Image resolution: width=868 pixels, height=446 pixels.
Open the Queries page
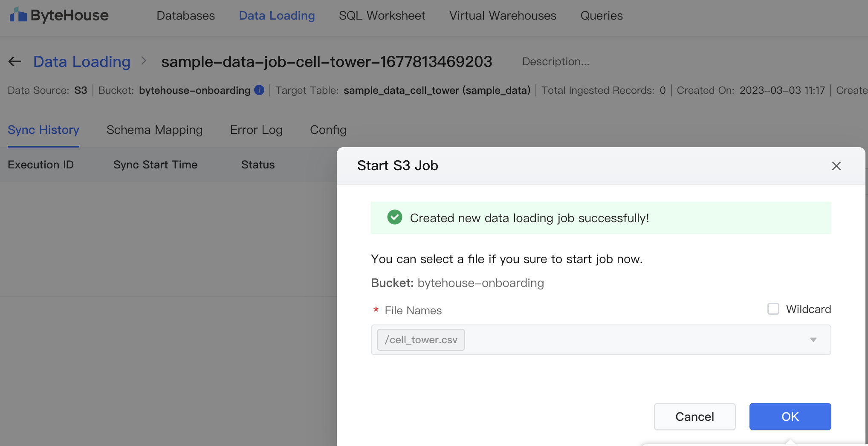coord(602,16)
